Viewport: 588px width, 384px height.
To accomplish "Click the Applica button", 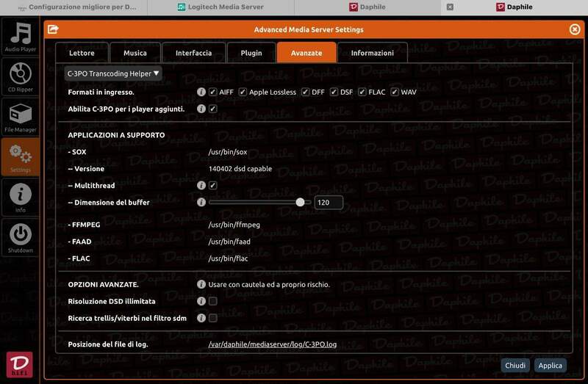I will coord(550,365).
